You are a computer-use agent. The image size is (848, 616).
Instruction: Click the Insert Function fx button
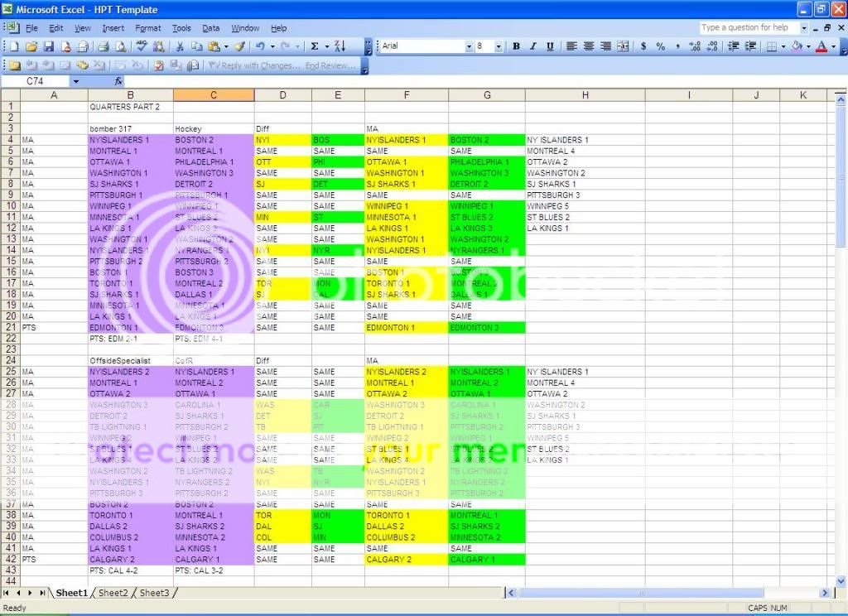point(118,81)
